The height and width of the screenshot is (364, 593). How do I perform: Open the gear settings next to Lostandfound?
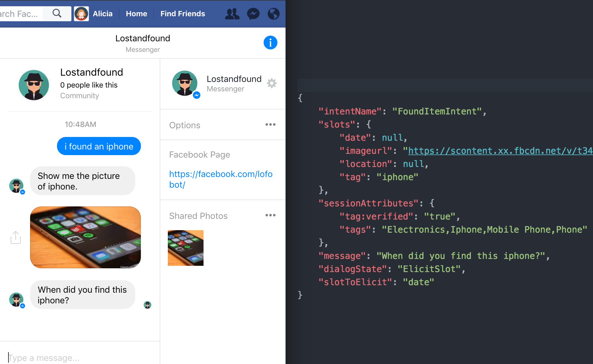pyautogui.click(x=272, y=83)
